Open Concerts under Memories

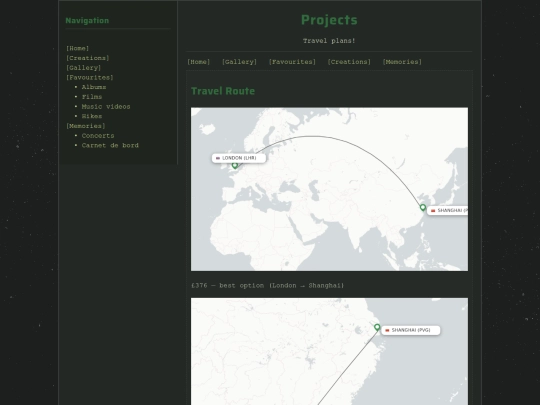(x=98, y=136)
